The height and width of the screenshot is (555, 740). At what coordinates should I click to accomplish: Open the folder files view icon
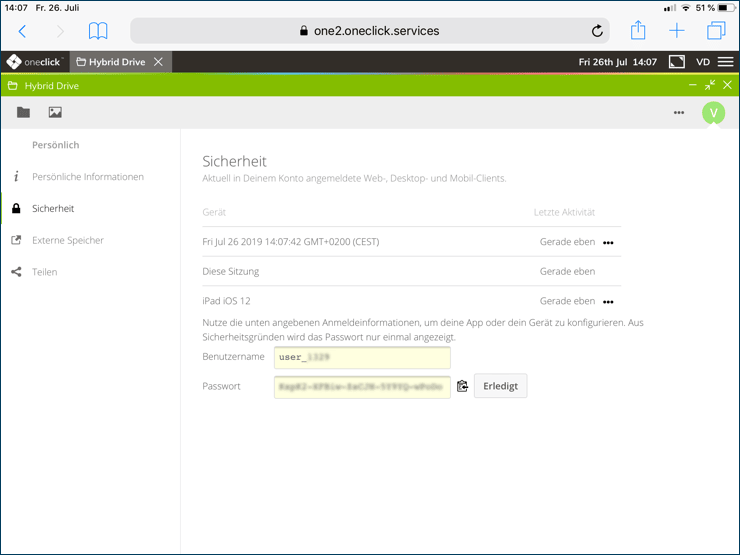pos(23,113)
